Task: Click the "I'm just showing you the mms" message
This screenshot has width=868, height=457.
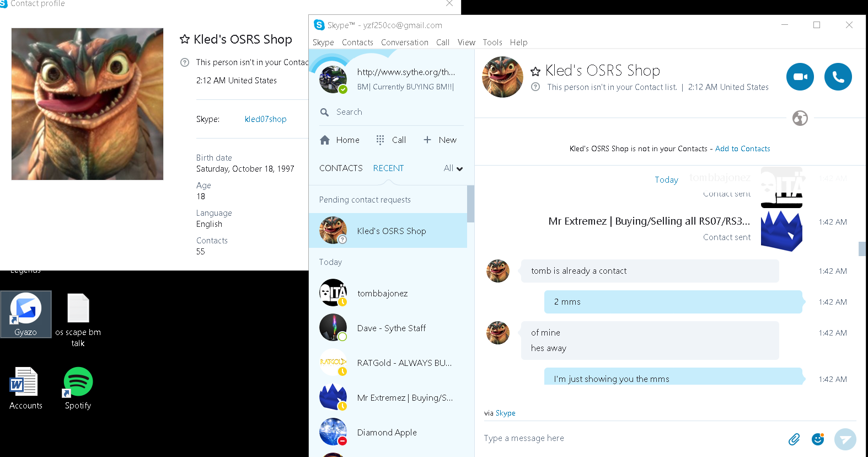Action: point(673,376)
